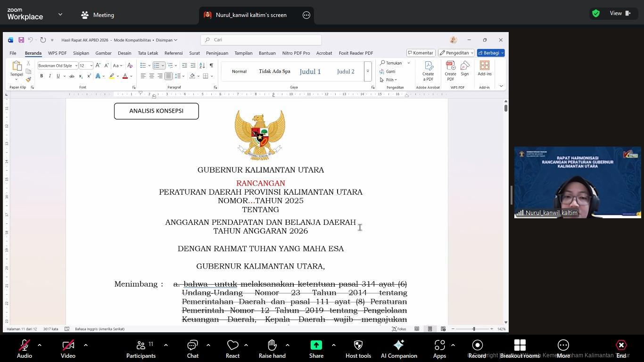
Task: Switch to the Sisipkan ribbon tab
Action: point(81,53)
